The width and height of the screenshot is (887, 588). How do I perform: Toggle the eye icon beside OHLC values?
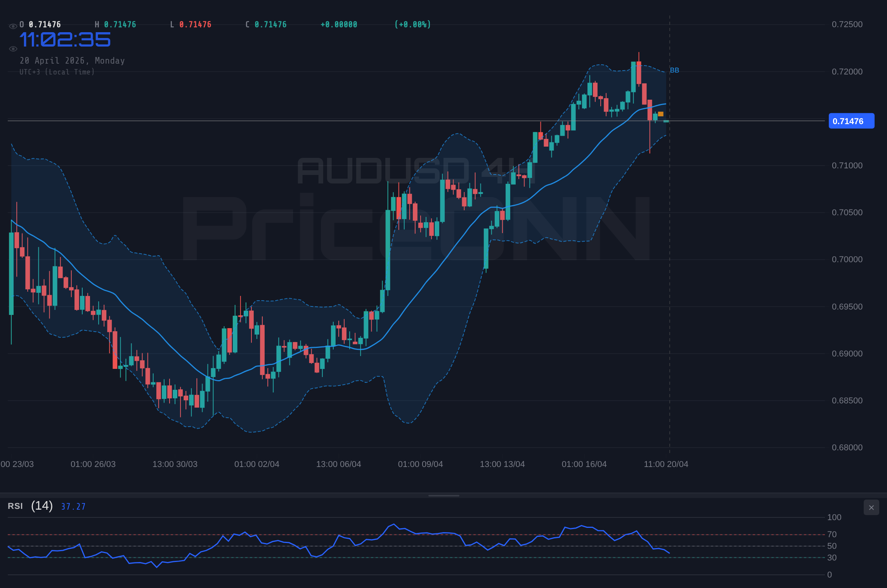(x=13, y=26)
